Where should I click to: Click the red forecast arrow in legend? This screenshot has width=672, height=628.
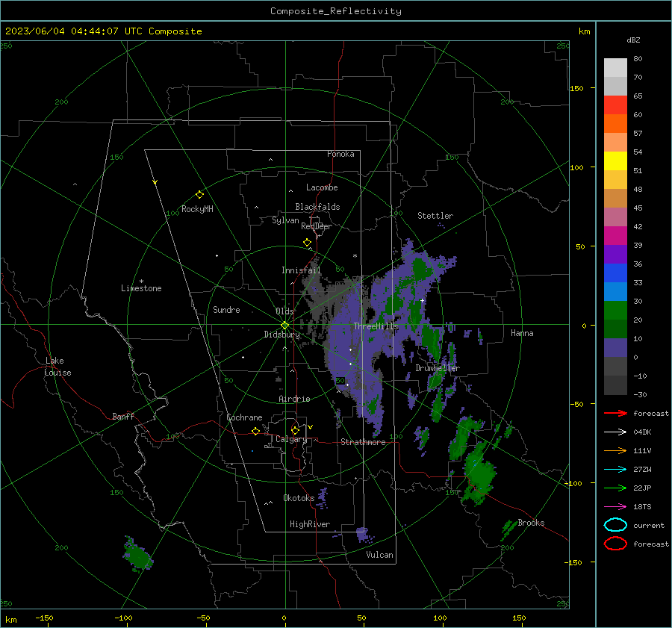click(x=615, y=413)
